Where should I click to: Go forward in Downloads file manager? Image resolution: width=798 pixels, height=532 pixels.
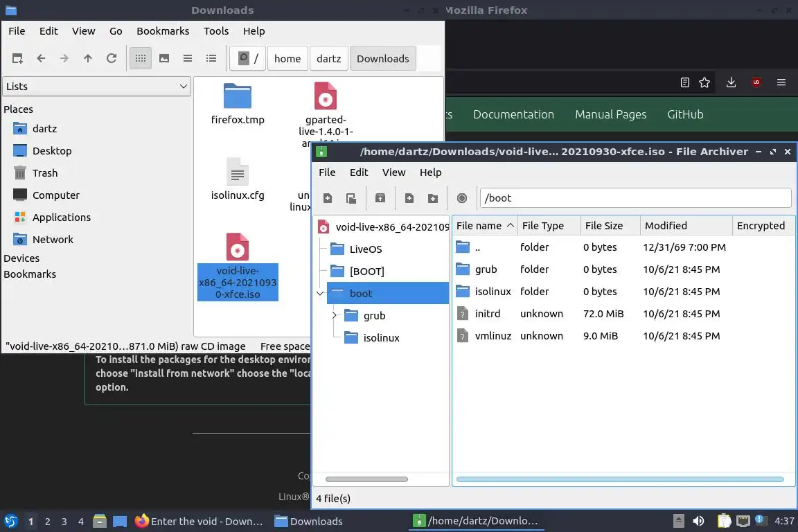point(64,59)
